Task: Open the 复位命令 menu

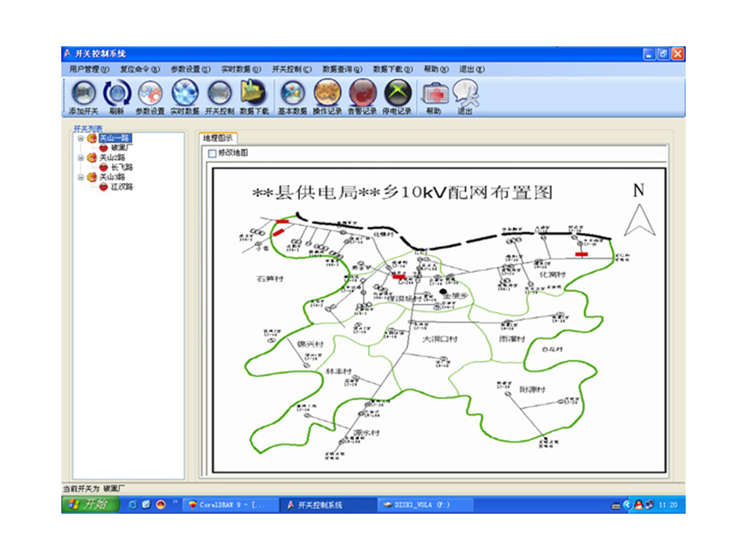Action: [x=140, y=69]
